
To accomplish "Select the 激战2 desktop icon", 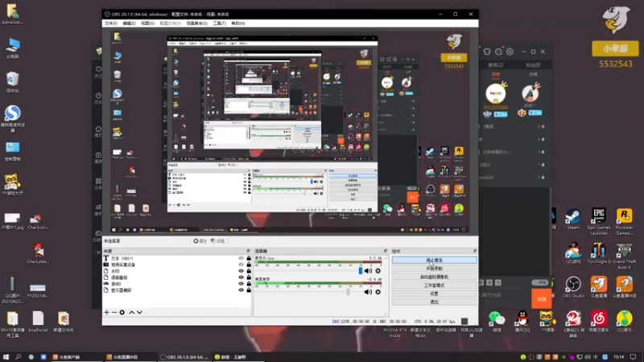I will (573, 324).
